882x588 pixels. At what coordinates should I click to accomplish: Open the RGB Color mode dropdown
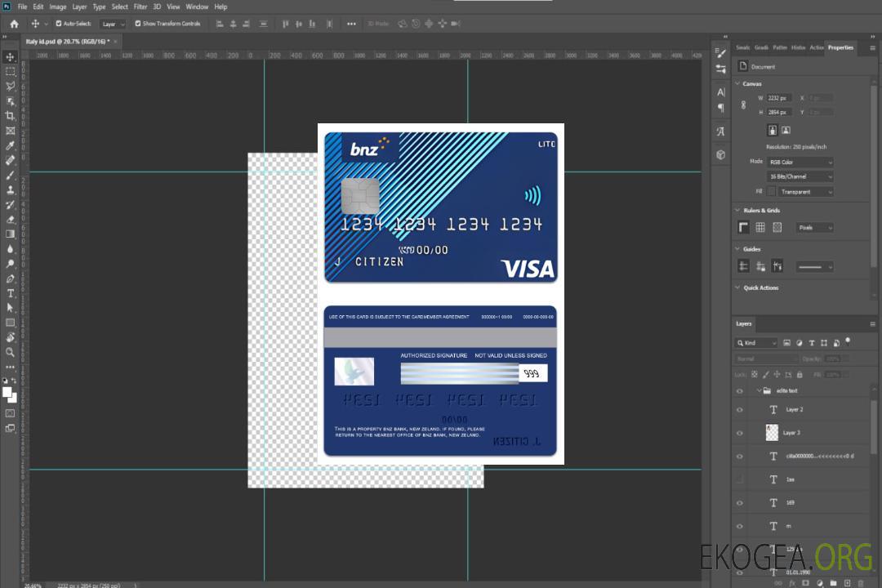[800, 162]
